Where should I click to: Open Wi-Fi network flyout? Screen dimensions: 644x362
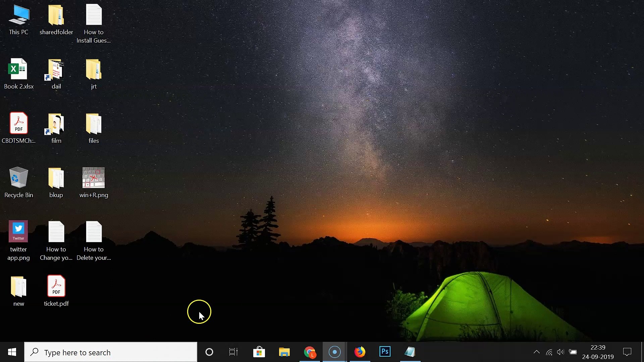pos(549,352)
